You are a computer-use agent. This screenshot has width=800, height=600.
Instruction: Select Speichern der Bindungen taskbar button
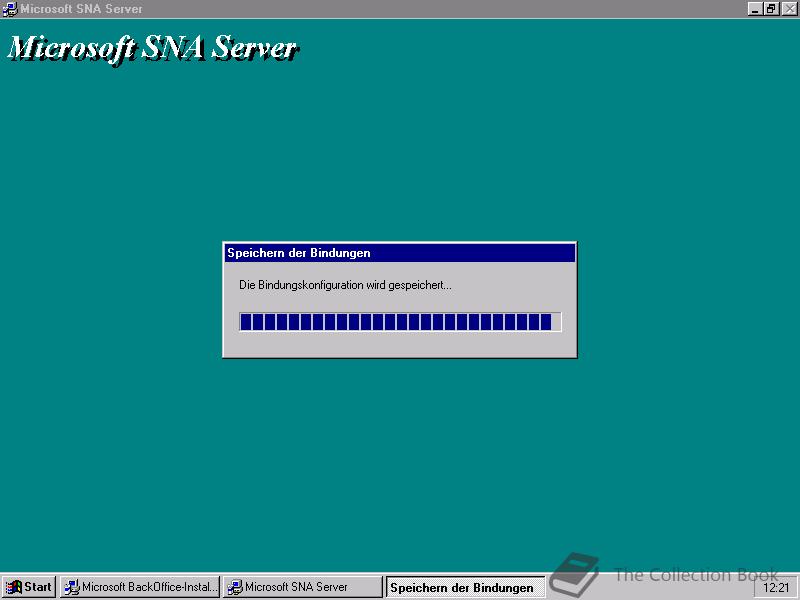[x=465, y=587]
